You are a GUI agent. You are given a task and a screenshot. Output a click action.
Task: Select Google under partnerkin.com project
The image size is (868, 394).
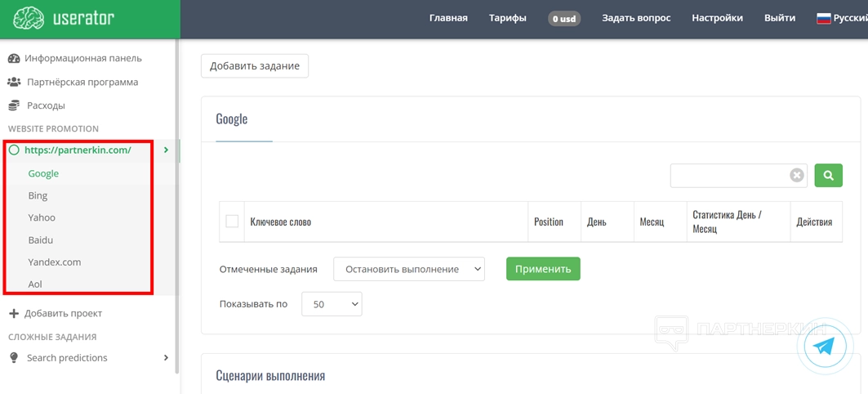(43, 173)
